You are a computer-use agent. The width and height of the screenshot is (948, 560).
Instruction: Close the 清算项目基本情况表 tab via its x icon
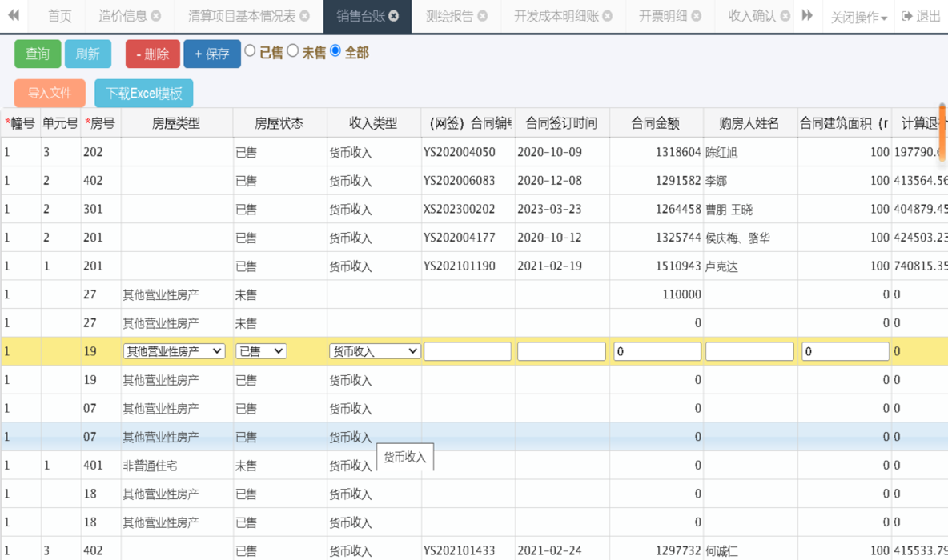pos(305,16)
